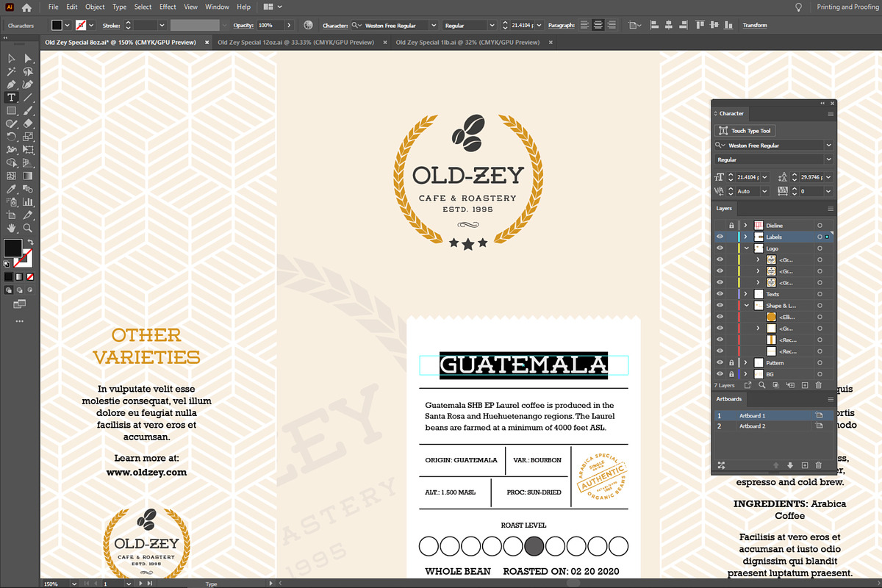Click Character link in control bar

(x=335, y=25)
